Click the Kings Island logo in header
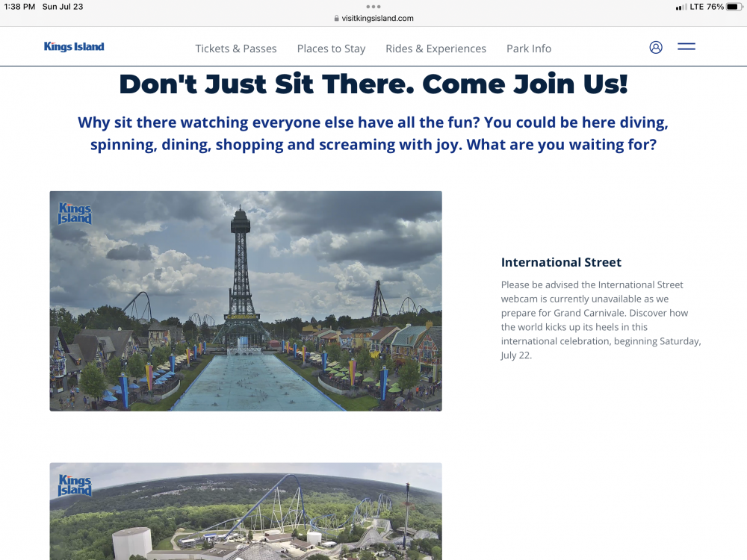 click(74, 47)
